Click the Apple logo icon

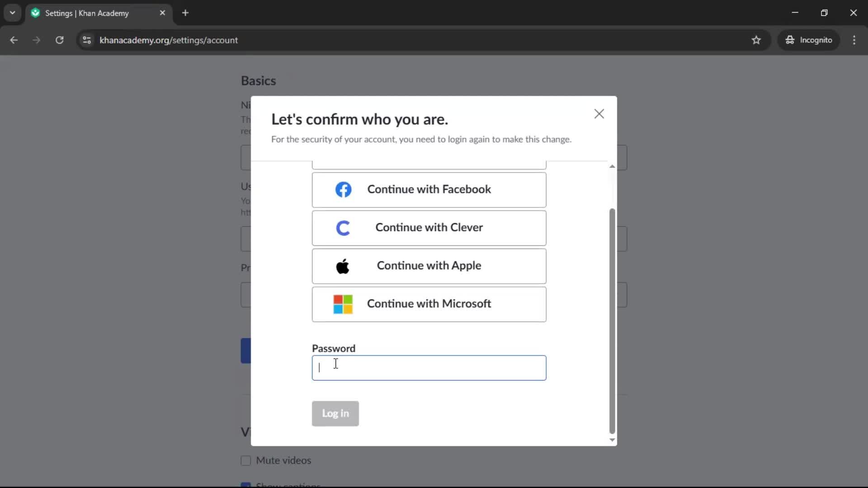click(343, 266)
